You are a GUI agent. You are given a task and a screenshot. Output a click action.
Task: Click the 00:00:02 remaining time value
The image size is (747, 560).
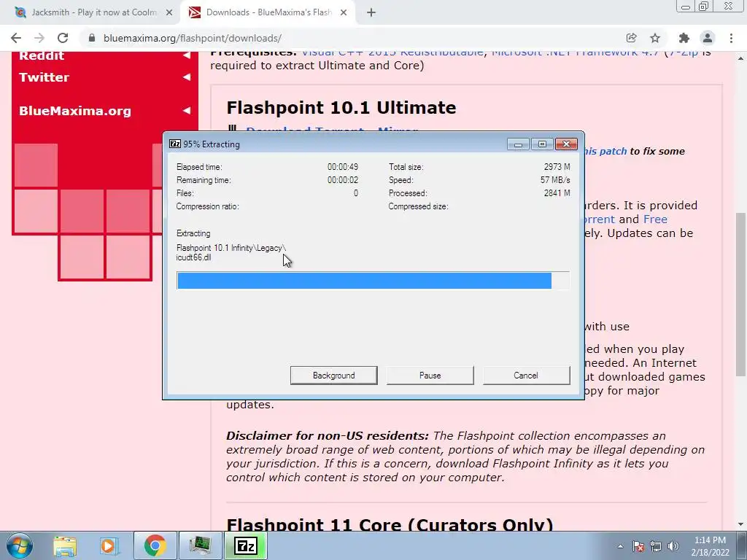pos(343,180)
